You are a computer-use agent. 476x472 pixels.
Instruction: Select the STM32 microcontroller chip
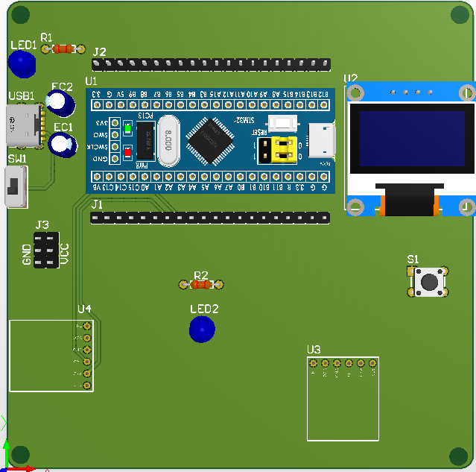[212, 140]
